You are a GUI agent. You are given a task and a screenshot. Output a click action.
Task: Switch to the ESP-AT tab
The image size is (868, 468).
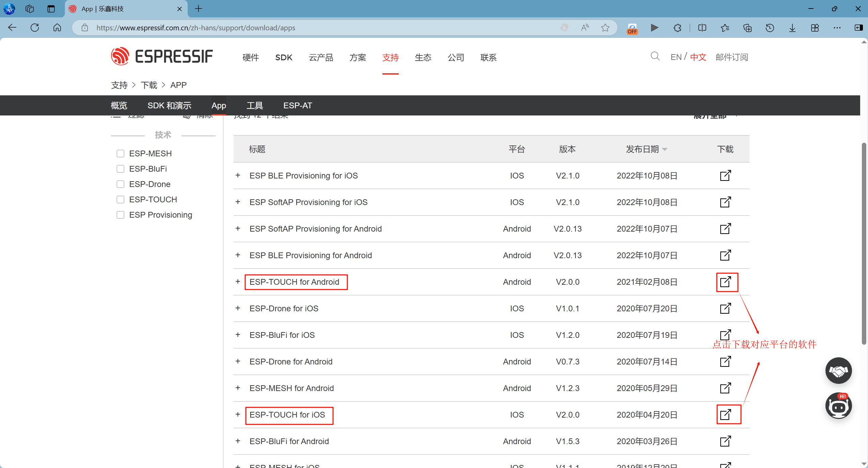click(x=298, y=106)
